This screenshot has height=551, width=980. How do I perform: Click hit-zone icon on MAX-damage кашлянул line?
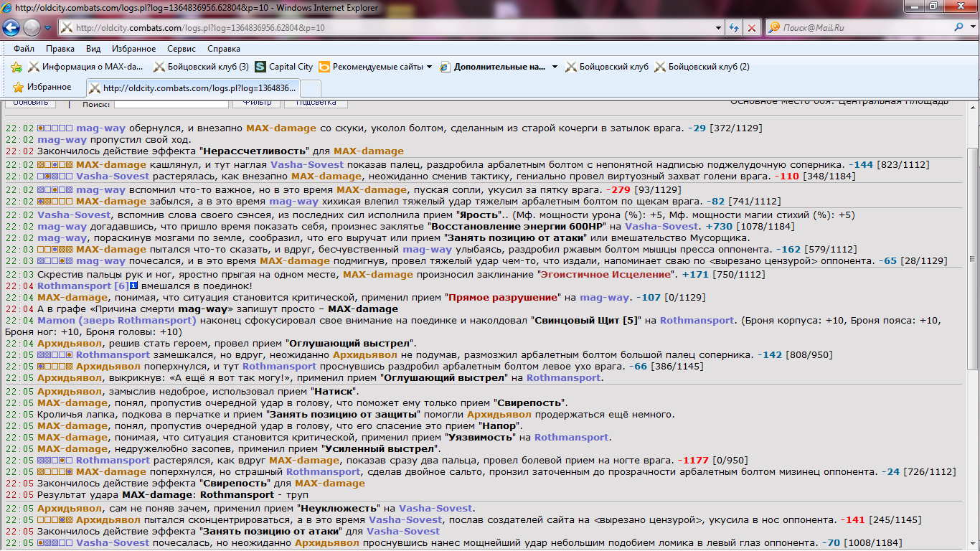55,164
